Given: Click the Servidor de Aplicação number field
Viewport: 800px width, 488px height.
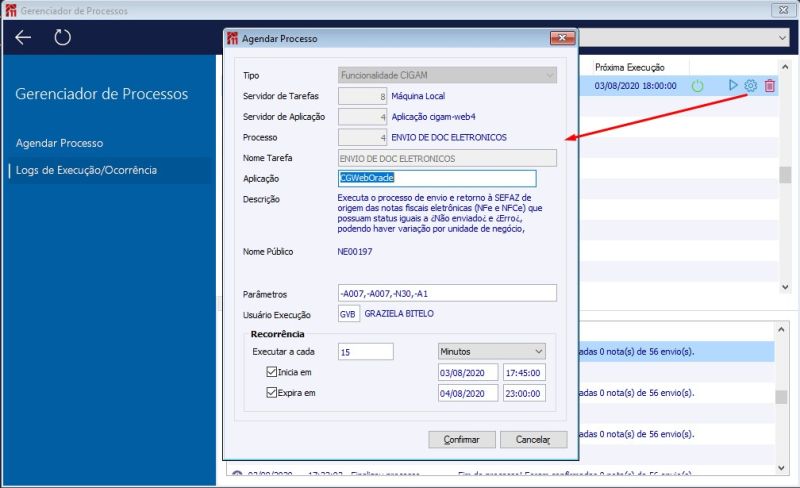Looking at the screenshot, I should coord(362,117).
